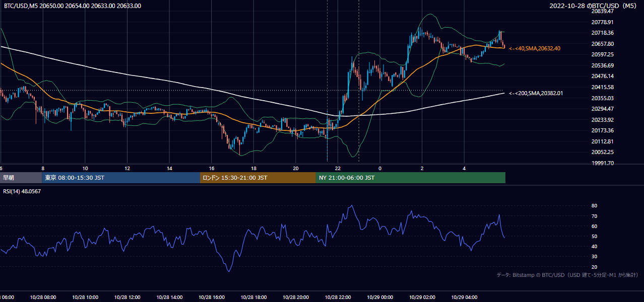Click the BTC/USD,M5 OHLC header text

click(x=73, y=6)
